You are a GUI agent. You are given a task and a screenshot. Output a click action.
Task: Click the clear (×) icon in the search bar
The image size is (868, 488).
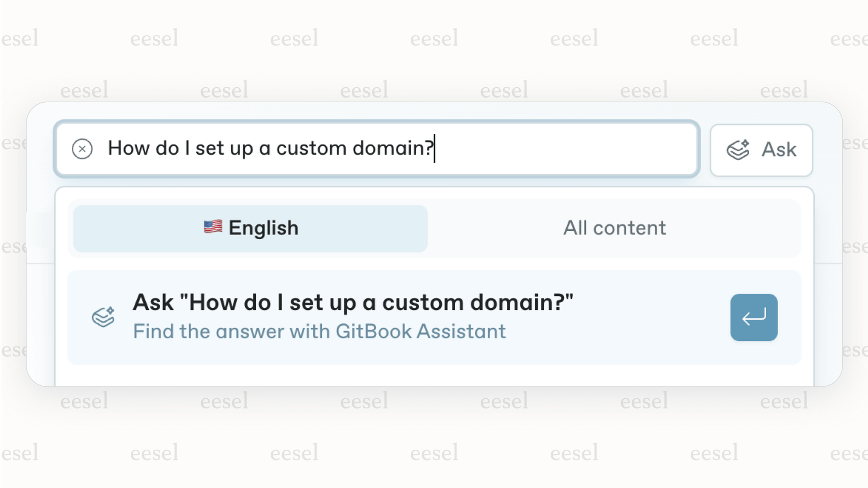click(x=83, y=149)
